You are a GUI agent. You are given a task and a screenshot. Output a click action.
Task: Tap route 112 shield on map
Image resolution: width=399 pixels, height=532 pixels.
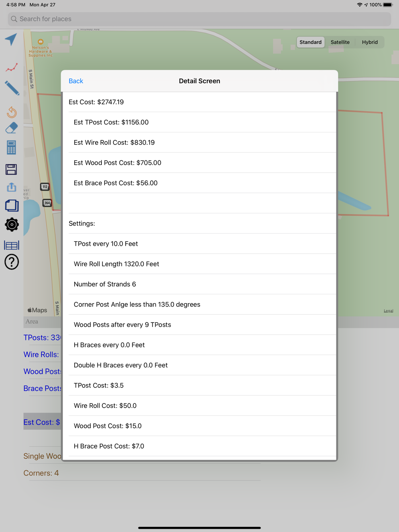45,187
